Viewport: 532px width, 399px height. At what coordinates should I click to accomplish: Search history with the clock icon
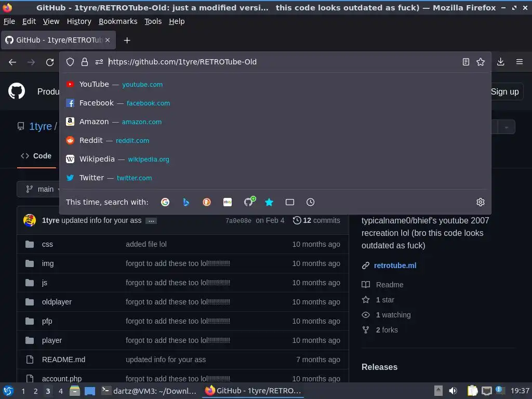coord(311,202)
